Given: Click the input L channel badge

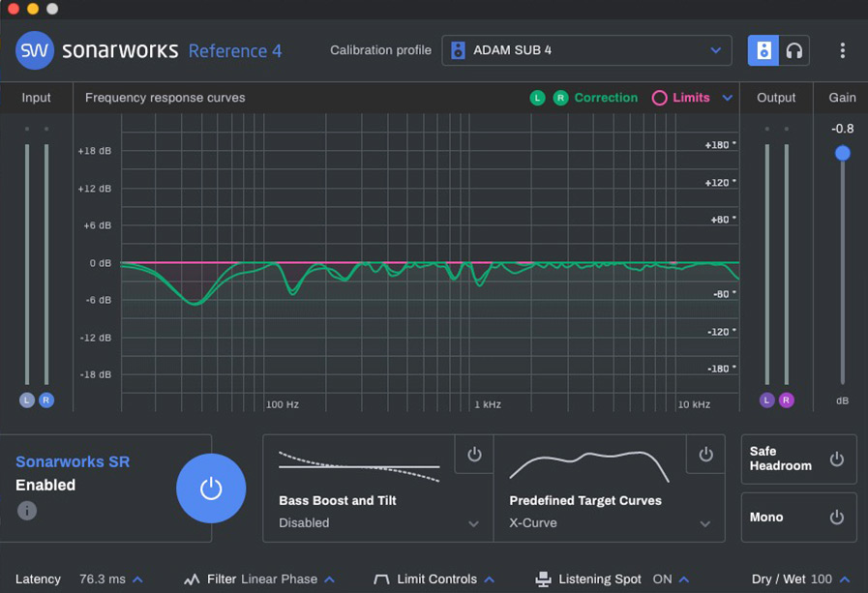Looking at the screenshot, I should pyautogui.click(x=26, y=400).
